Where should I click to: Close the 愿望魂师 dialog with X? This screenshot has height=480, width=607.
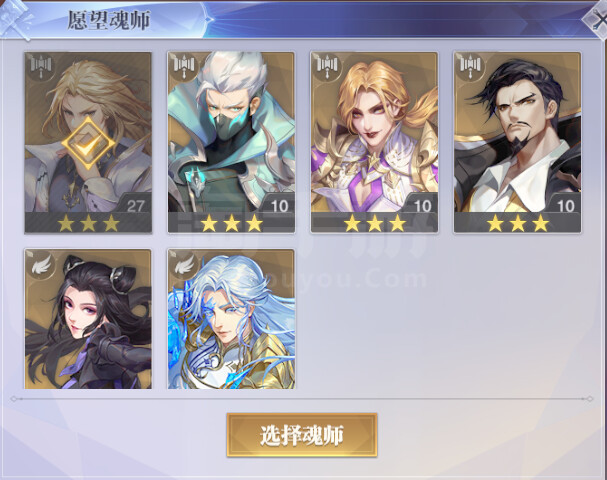tap(598, 18)
